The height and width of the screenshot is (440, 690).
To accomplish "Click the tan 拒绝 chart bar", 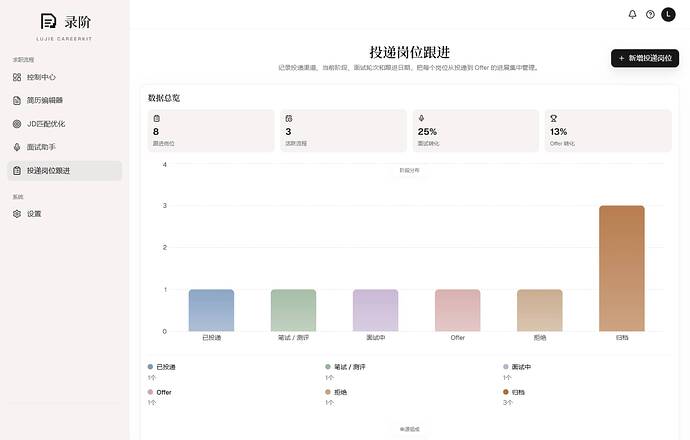I will coord(540,310).
